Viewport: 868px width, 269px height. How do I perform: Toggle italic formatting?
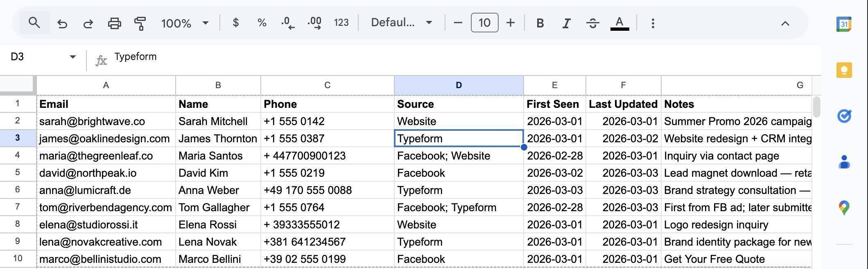(x=566, y=23)
